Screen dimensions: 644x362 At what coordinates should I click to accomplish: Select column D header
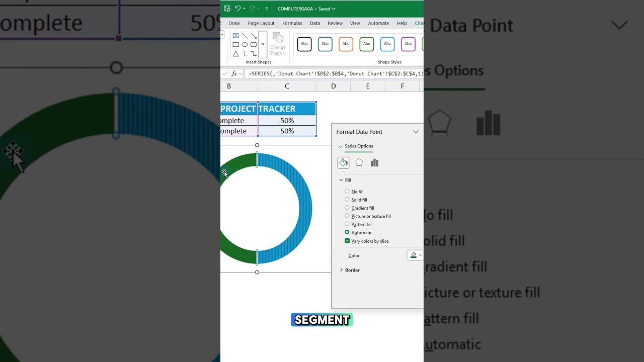click(333, 86)
